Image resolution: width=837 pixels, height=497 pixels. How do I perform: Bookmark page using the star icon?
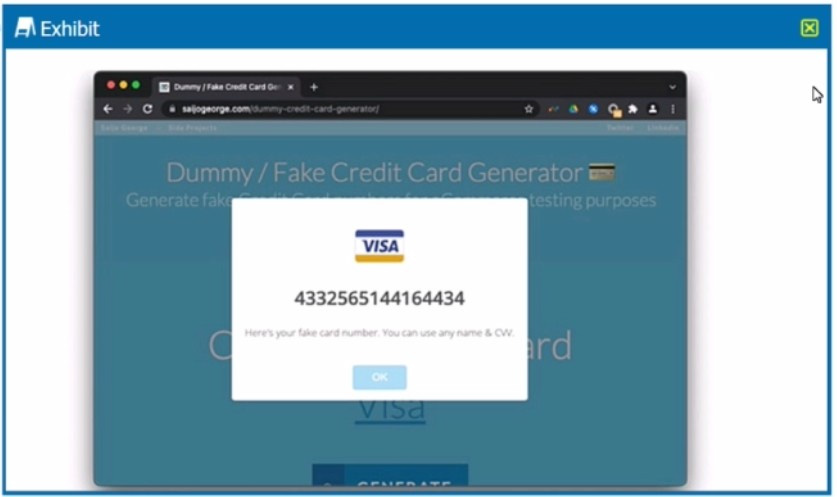click(x=528, y=109)
